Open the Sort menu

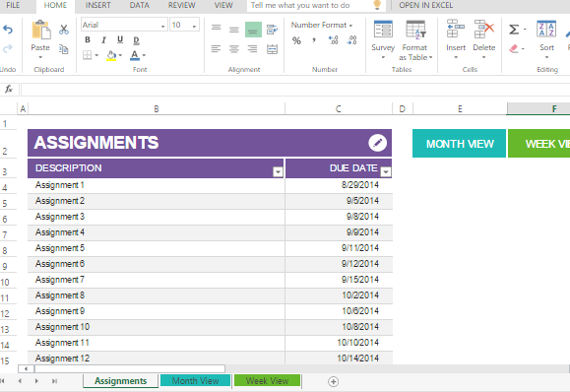[546, 39]
